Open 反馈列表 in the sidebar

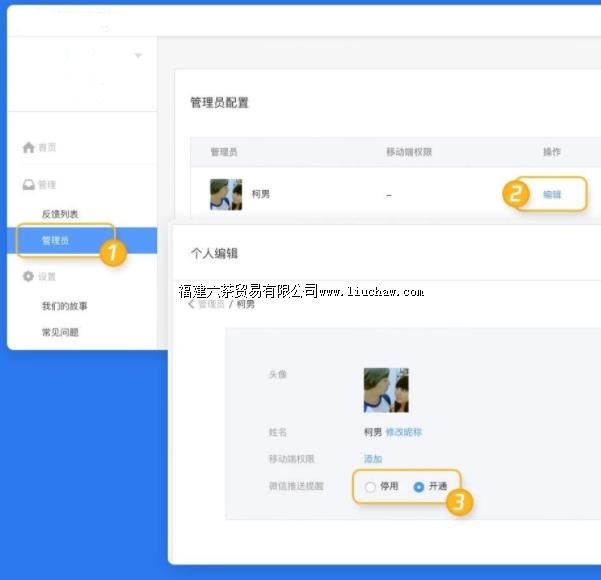coord(60,214)
